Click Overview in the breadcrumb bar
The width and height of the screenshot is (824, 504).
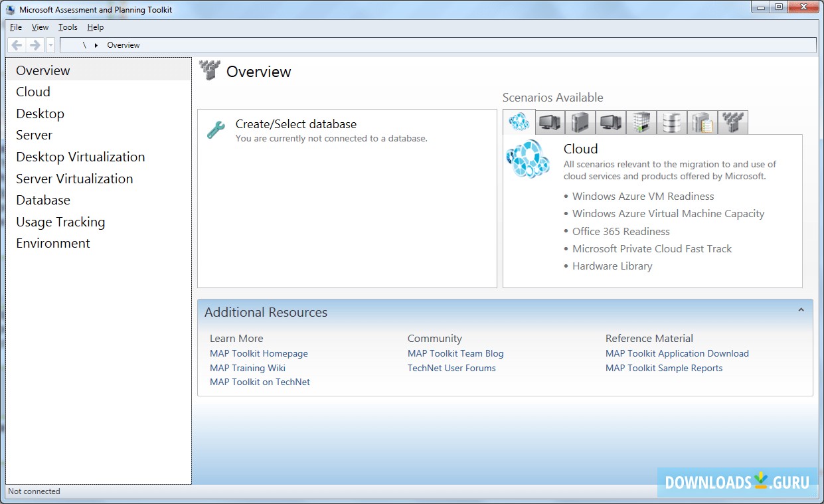[x=124, y=45]
